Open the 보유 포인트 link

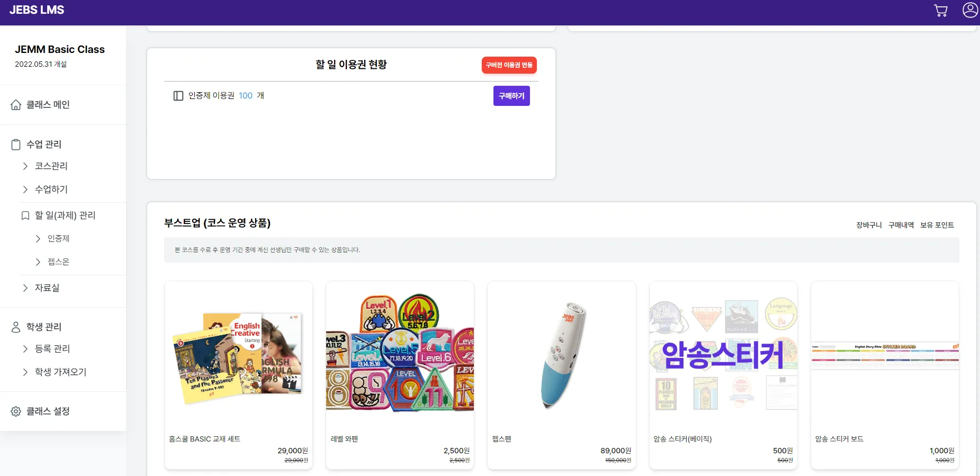point(937,225)
